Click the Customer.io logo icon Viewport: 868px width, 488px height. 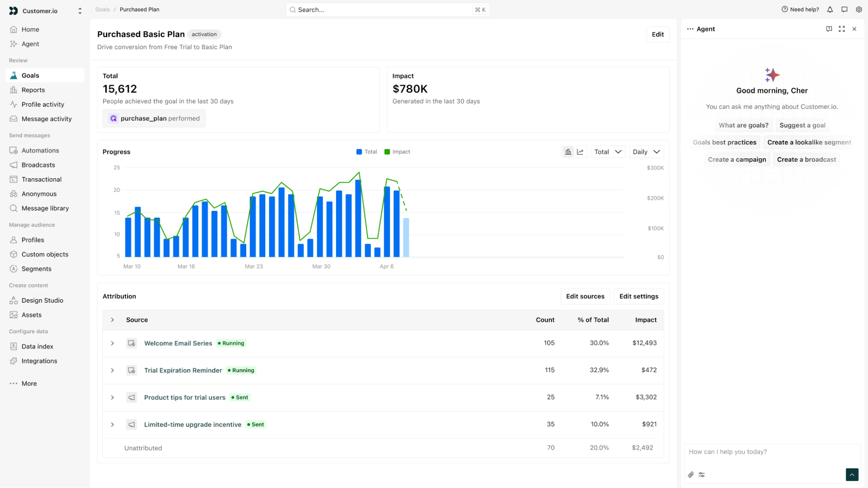point(13,11)
